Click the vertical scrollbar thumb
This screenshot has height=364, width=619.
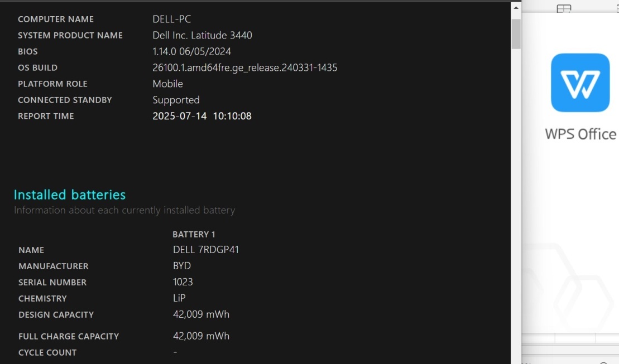click(516, 34)
